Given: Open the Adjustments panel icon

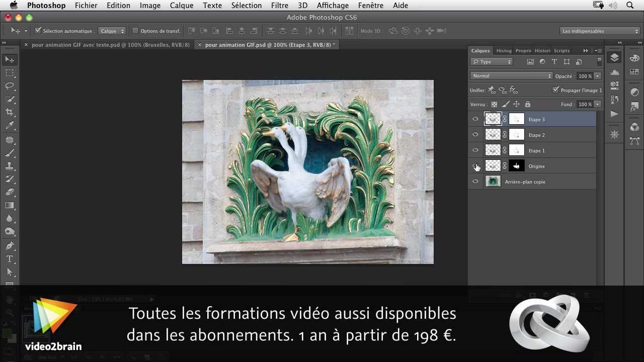Looking at the screenshot, I should click(634, 93).
